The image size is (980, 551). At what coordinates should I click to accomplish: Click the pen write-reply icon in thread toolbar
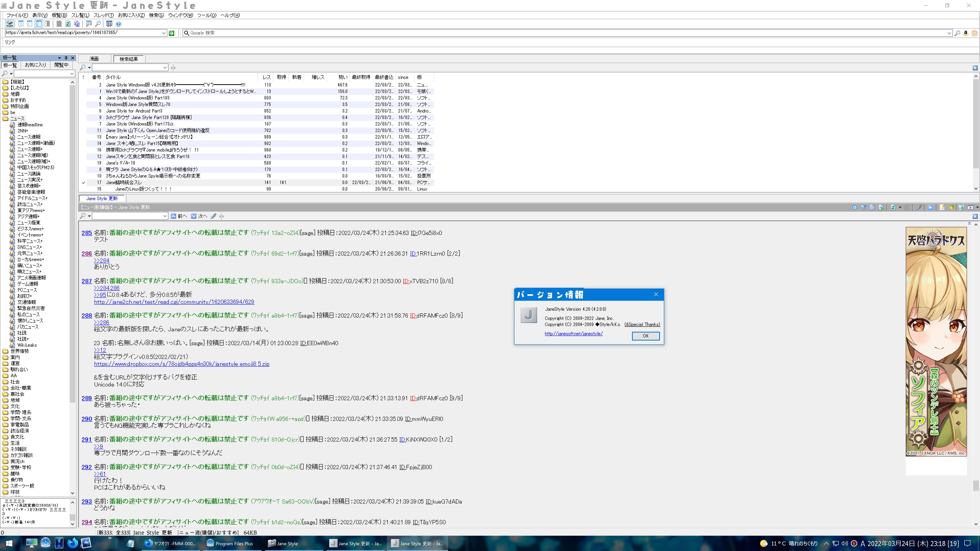919,207
